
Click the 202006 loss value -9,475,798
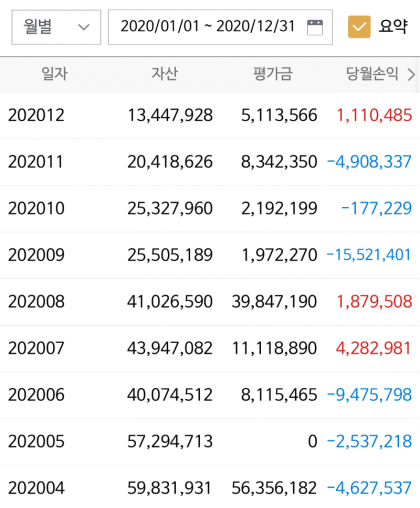pos(370,395)
